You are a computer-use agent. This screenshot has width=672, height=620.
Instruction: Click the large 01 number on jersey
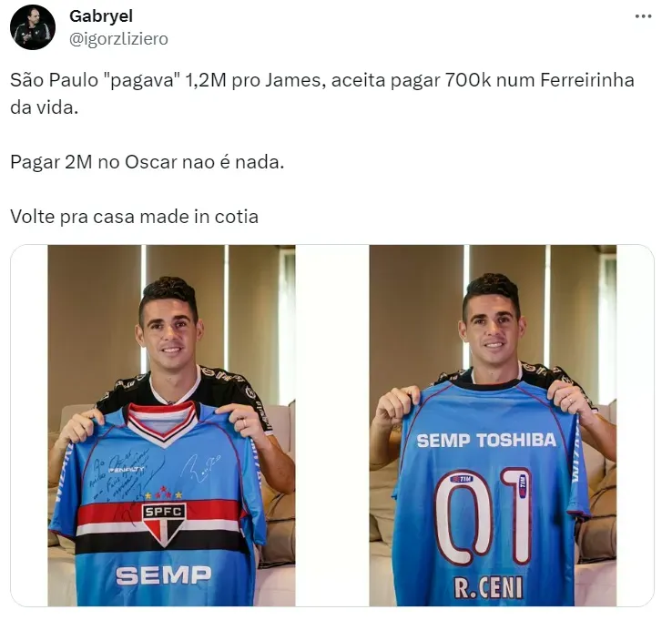(484, 516)
